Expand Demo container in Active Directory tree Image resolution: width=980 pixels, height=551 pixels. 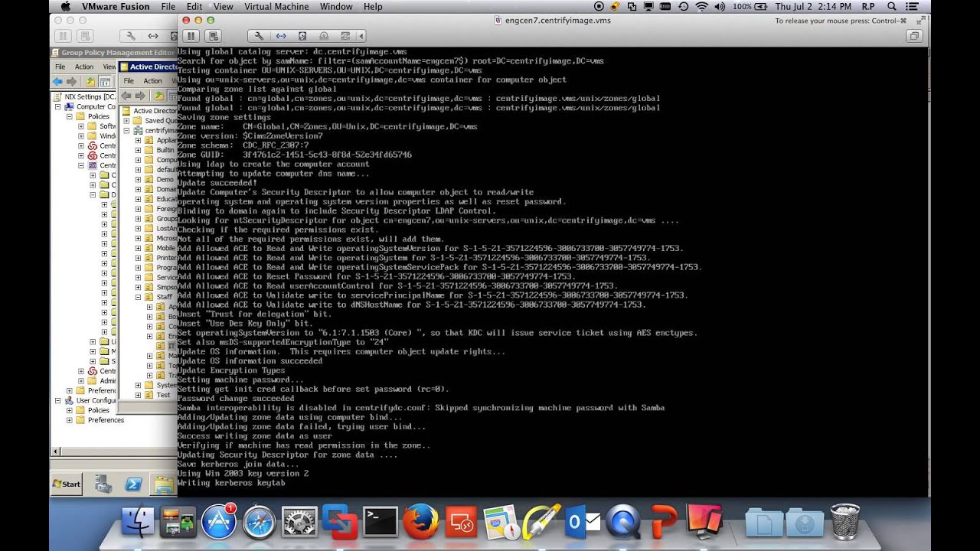pos(139,180)
